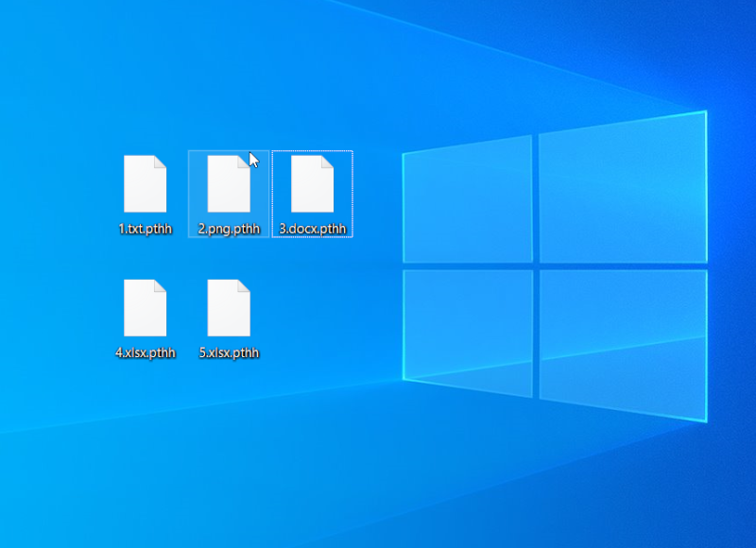Click the folded corner of the 1.txt.pthh icon

click(x=161, y=162)
